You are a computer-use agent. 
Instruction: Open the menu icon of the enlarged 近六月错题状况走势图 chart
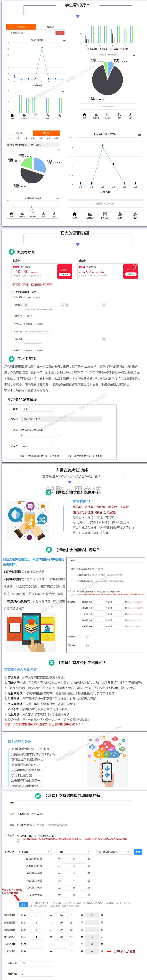coord(139,135)
